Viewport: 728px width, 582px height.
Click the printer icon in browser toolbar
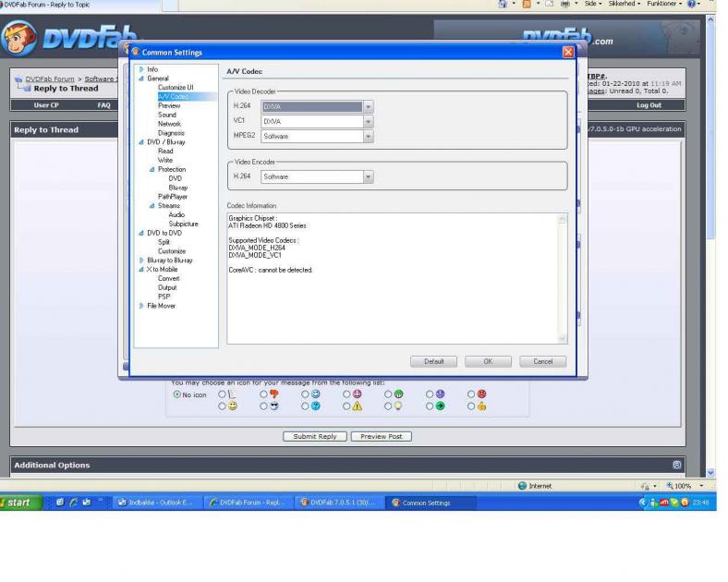(565, 4)
